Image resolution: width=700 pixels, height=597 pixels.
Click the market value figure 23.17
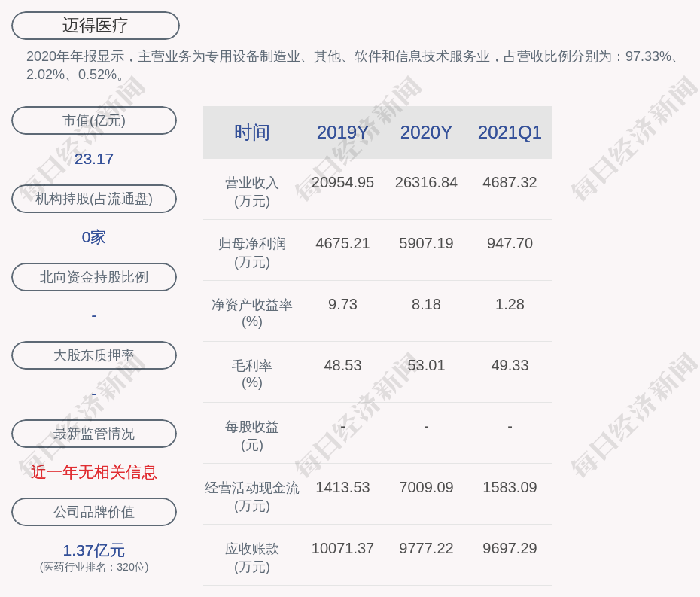94,159
